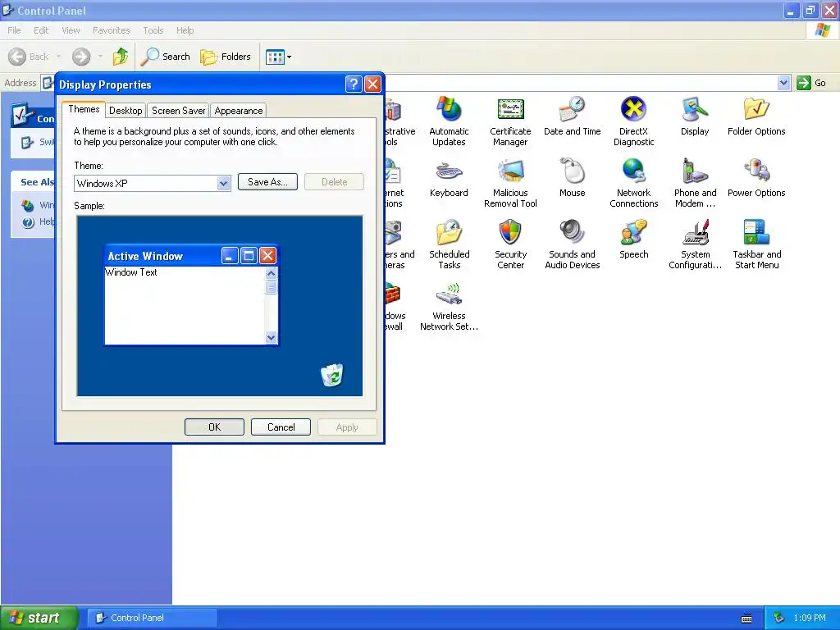840x630 pixels.
Task: Open the View menu
Action: click(71, 30)
